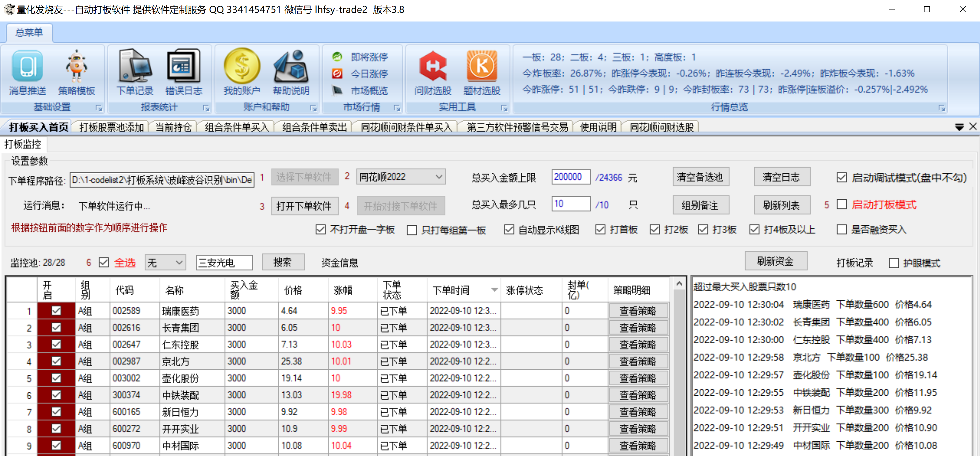
Task: View strategy for 中铁装配 row
Action: tap(638, 395)
